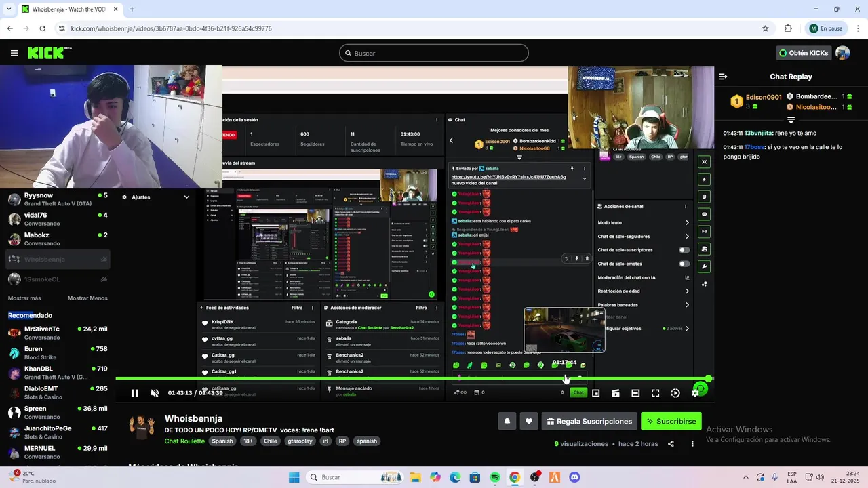Expand the top donors leaderboard arrow
868x488 pixels.
coord(791,120)
